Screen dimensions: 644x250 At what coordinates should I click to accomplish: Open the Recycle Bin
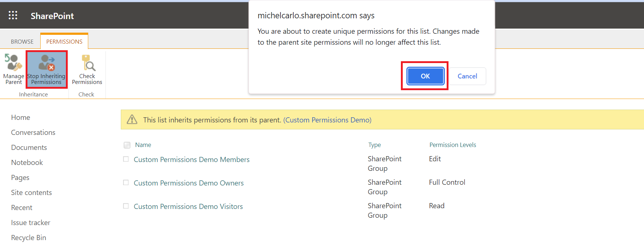tap(29, 238)
